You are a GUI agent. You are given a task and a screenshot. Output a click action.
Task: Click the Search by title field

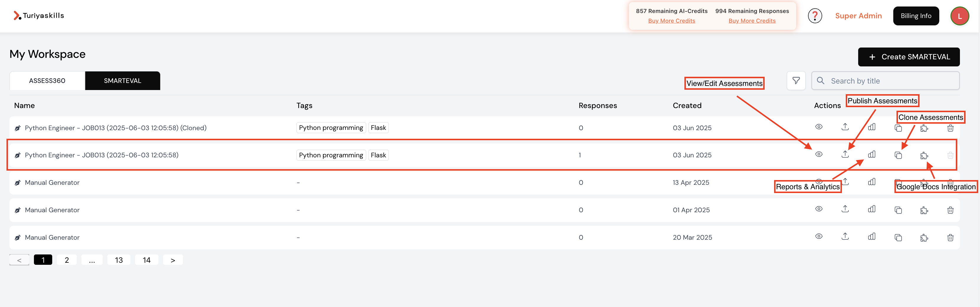[x=885, y=80]
